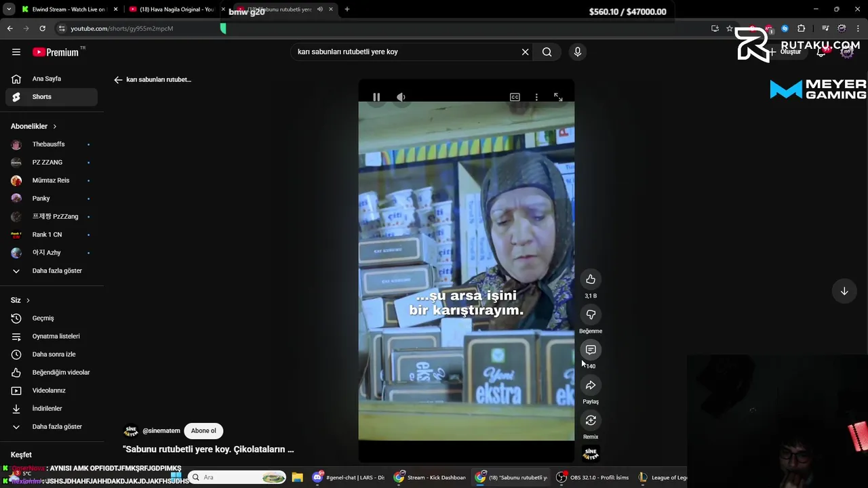Viewport: 868px width, 488px height.
Task: Open Mümtaz Reis channel
Action: tap(52, 180)
